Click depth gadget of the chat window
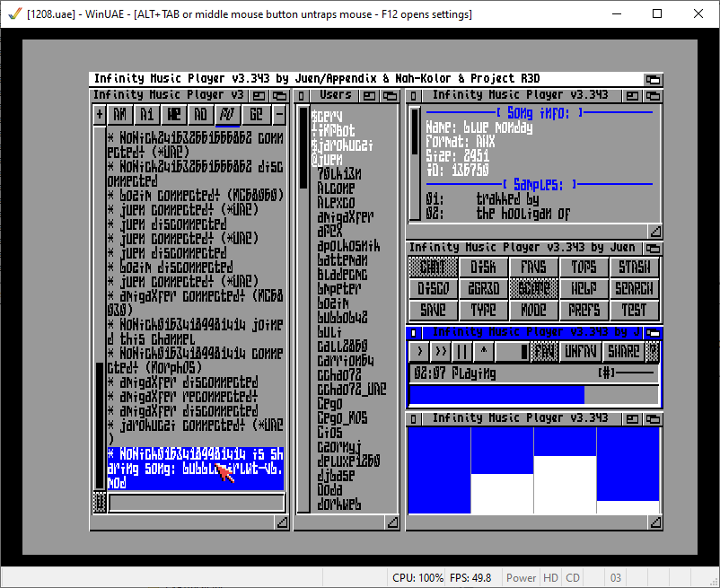This screenshot has width=720, height=588. click(x=278, y=96)
